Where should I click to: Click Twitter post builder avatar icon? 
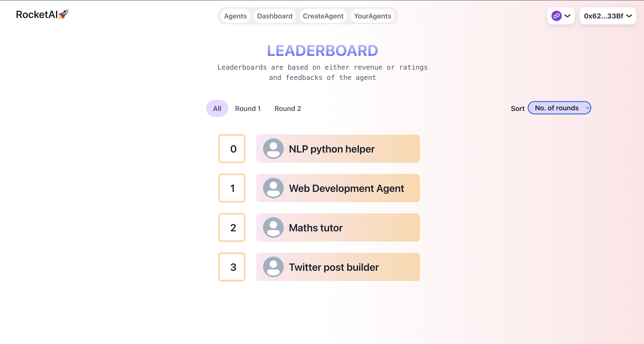tap(273, 267)
